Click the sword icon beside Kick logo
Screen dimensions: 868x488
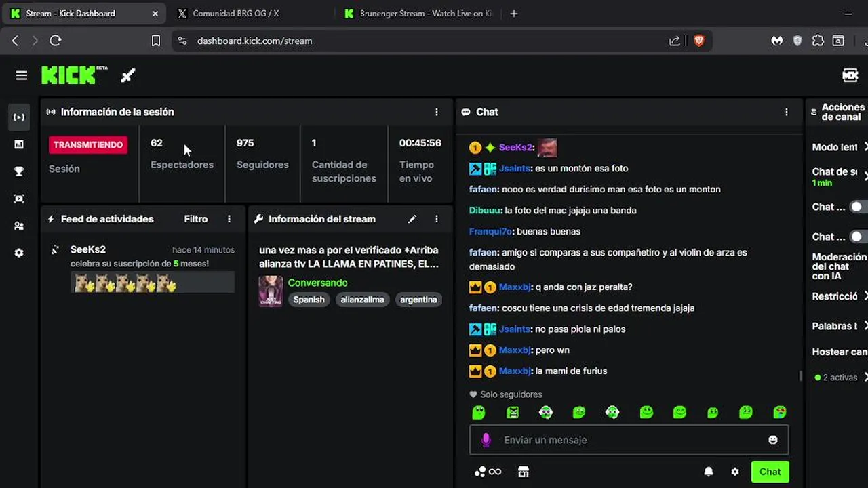coord(128,75)
